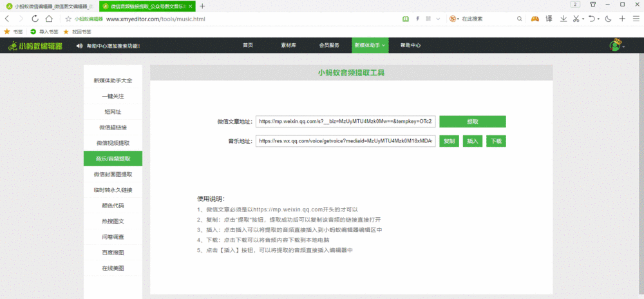Open the game controller icon
The image size is (644, 299).
click(x=535, y=19)
